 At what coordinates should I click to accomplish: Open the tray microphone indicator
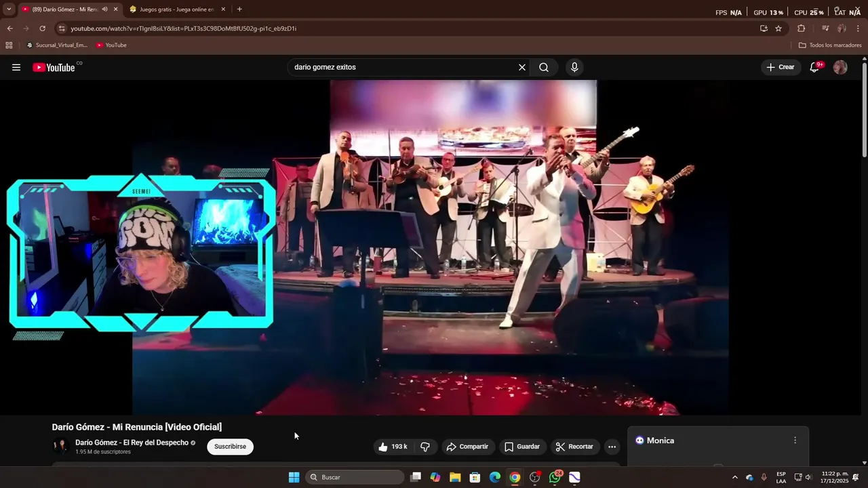click(764, 477)
